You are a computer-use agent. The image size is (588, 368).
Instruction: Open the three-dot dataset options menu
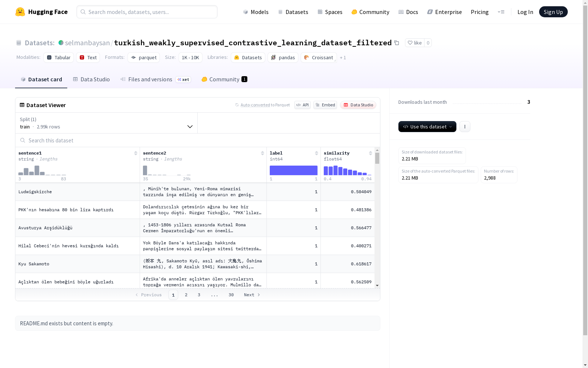coord(465,127)
